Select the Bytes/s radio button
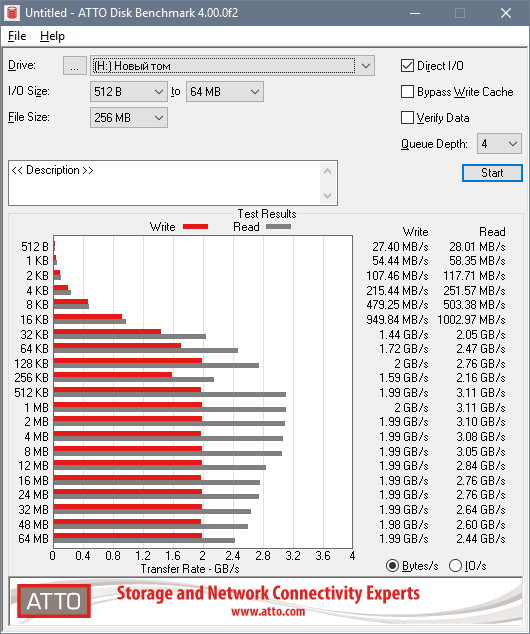 tap(392, 566)
